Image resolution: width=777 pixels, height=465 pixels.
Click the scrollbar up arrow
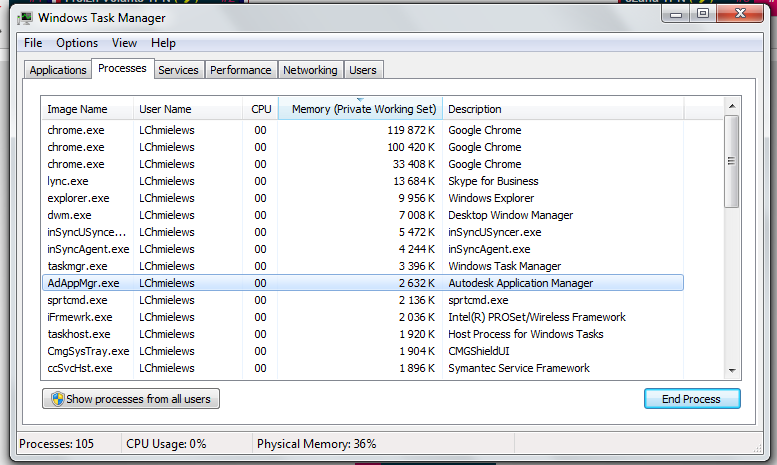732,106
